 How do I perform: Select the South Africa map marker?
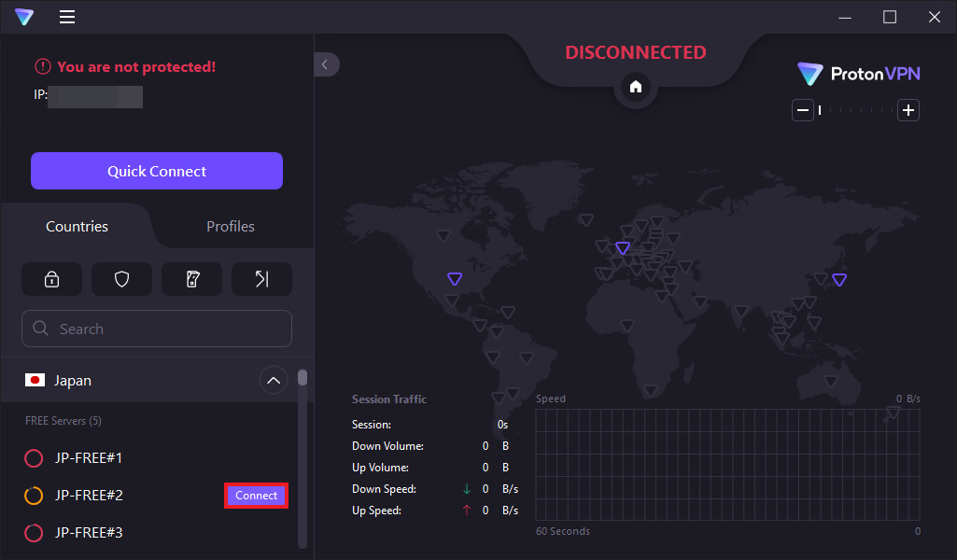coord(651,390)
